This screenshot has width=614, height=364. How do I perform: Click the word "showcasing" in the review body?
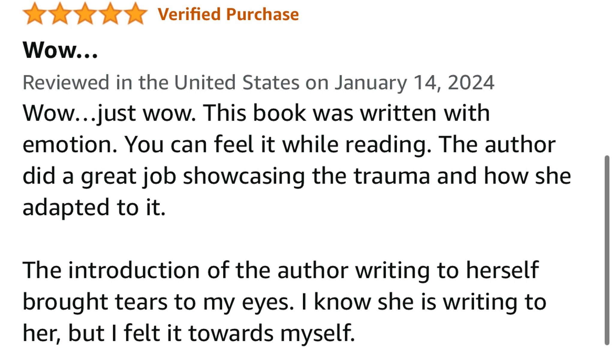coord(244,176)
